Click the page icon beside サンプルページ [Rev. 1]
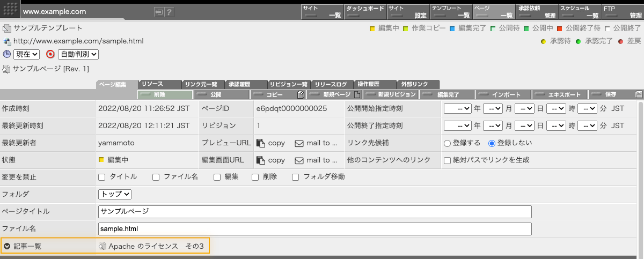This screenshot has height=259, width=644. click(7, 69)
